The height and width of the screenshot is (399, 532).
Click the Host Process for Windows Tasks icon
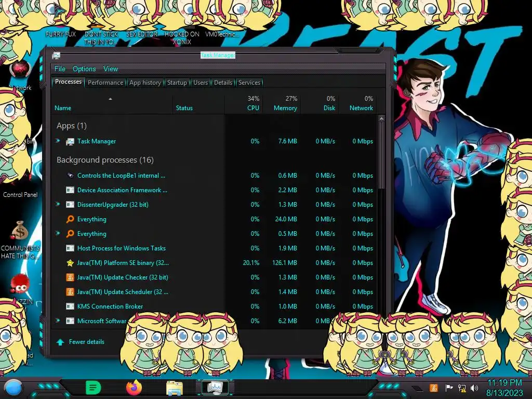click(x=70, y=248)
